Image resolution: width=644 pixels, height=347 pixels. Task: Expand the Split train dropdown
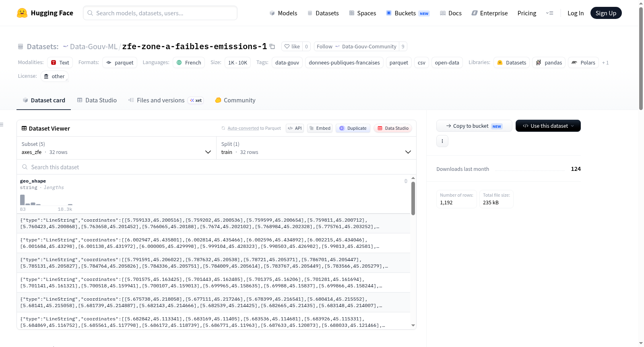coord(316,148)
